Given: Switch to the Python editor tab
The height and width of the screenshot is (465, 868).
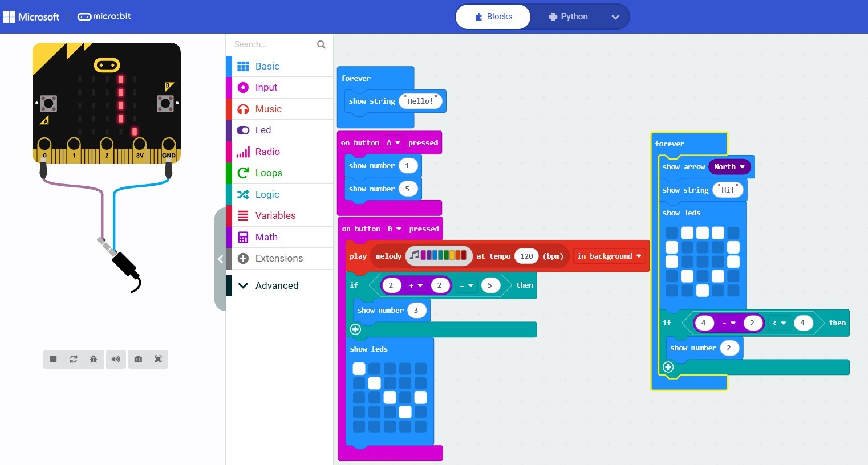Looking at the screenshot, I should coord(568,17).
